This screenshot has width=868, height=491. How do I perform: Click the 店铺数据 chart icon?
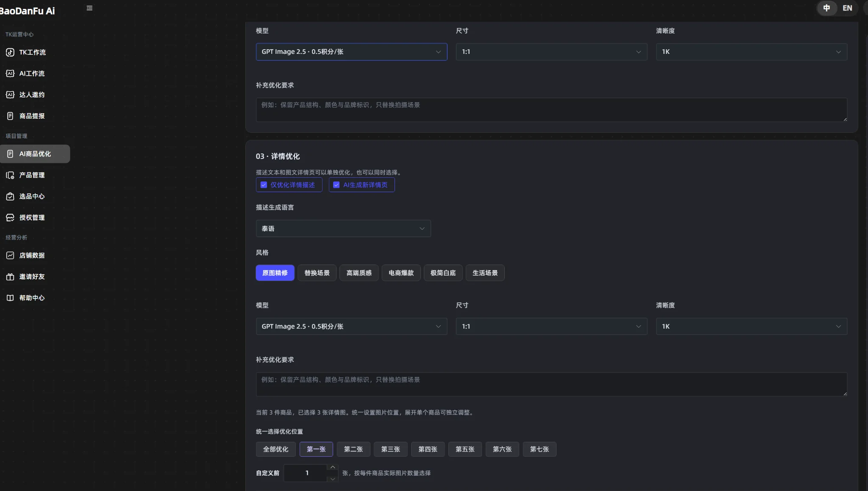tap(10, 255)
